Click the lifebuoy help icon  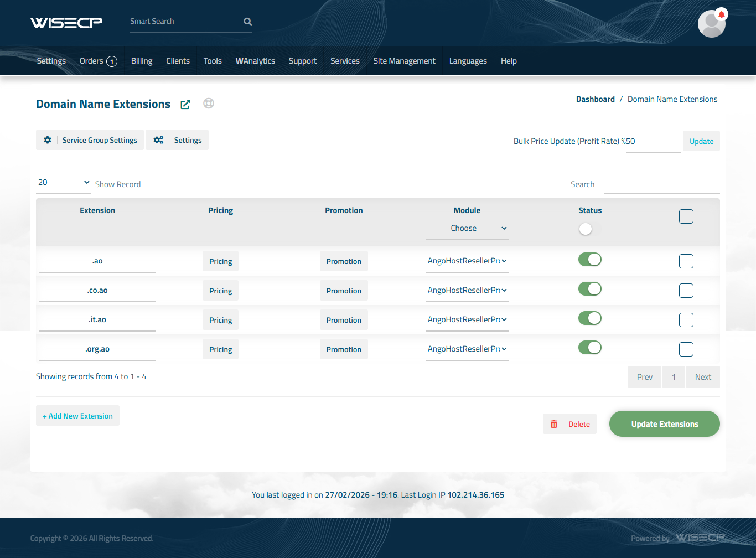tap(209, 104)
